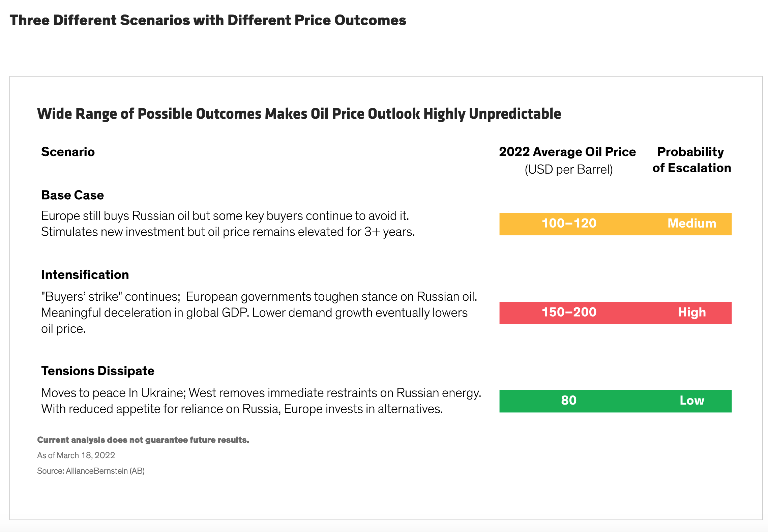Click the "Buyers' strike" continues description text
The height and width of the screenshot is (532, 768).
(259, 313)
